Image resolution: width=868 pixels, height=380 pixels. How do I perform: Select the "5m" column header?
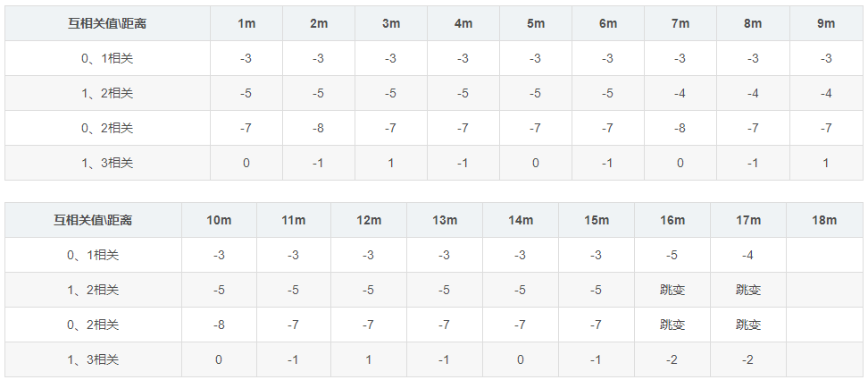point(535,23)
